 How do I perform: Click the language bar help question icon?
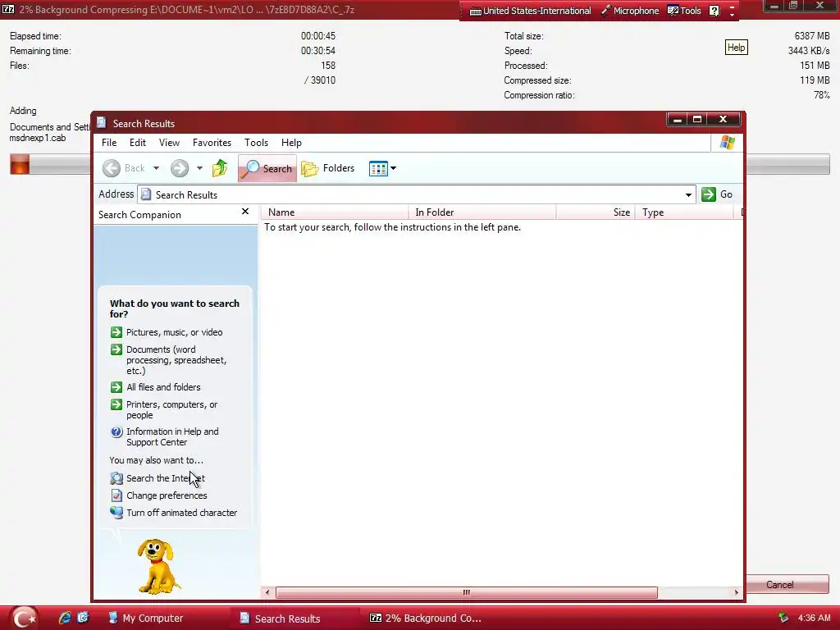[714, 11]
